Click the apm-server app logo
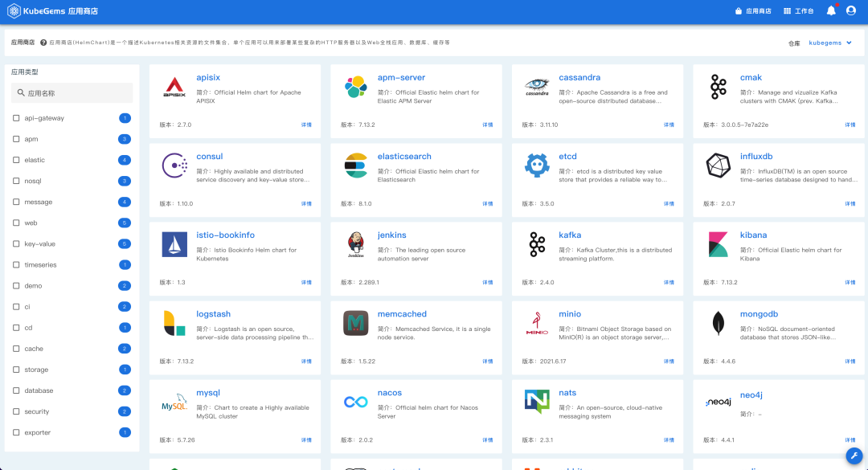 (356, 88)
